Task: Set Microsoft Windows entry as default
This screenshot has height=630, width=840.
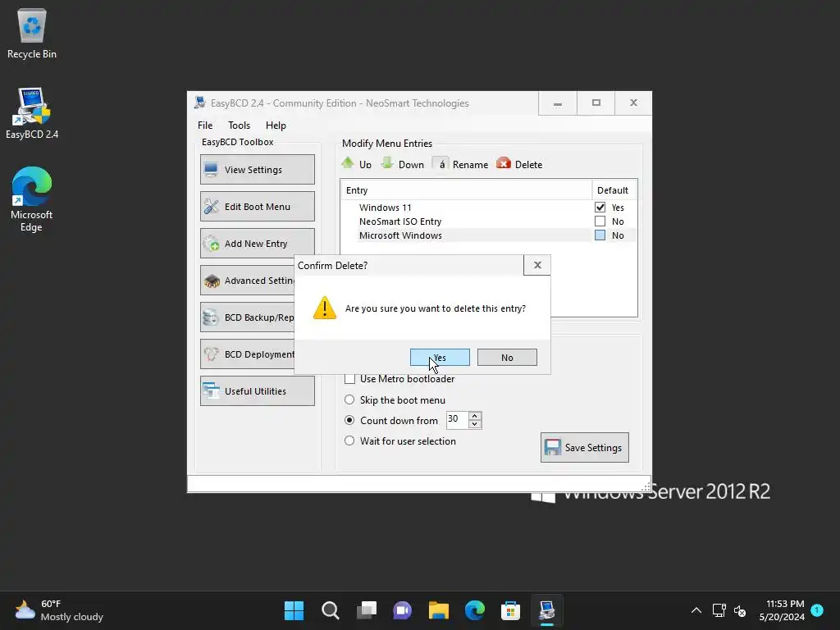Action: point(600,235)
